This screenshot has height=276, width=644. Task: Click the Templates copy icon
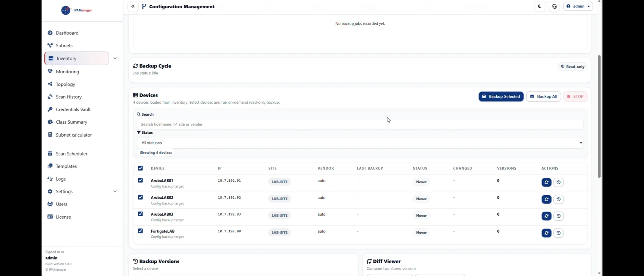coord(50,166)
